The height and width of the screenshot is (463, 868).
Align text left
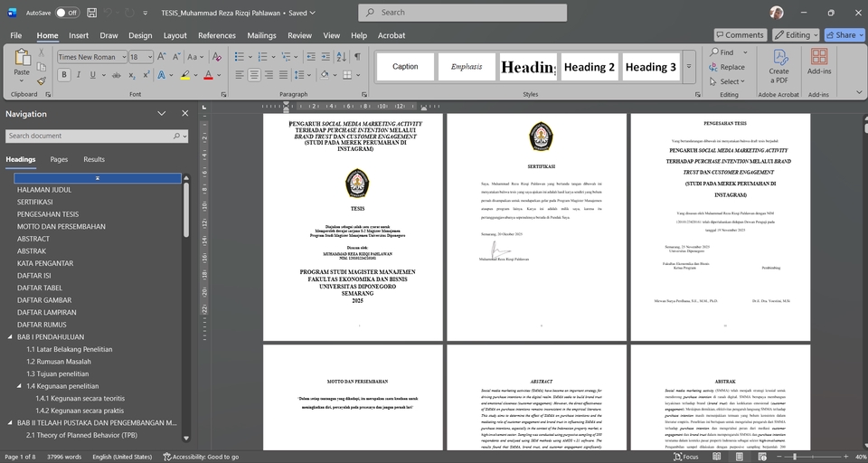click(240, 75)
